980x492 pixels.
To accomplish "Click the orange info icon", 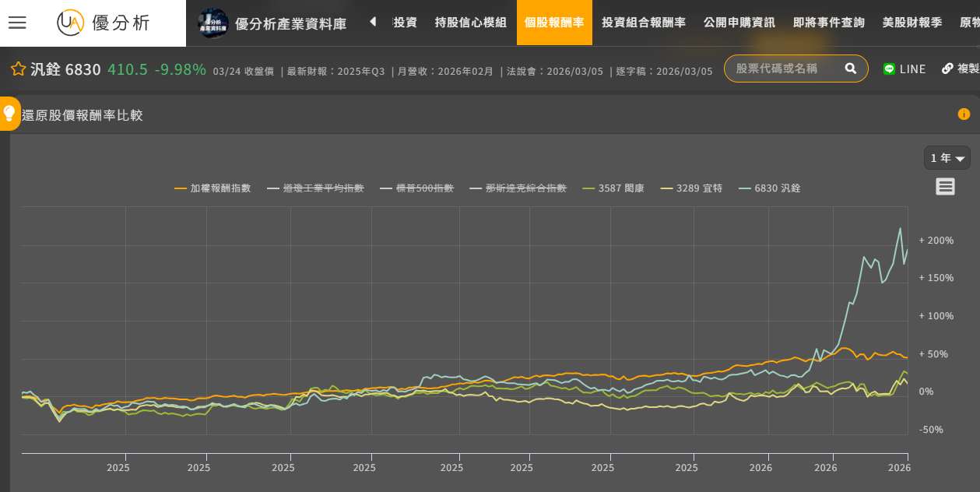I will point(964,114).
